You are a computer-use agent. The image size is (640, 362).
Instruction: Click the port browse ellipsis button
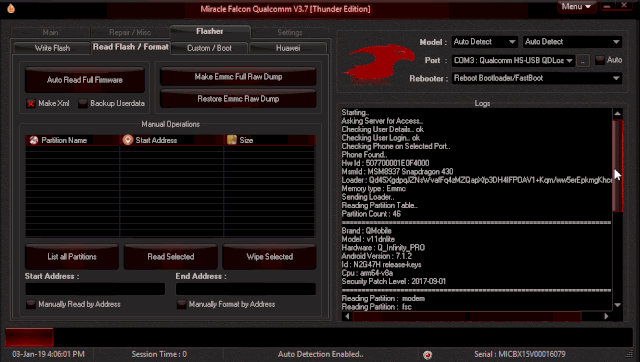pos(583,61)
